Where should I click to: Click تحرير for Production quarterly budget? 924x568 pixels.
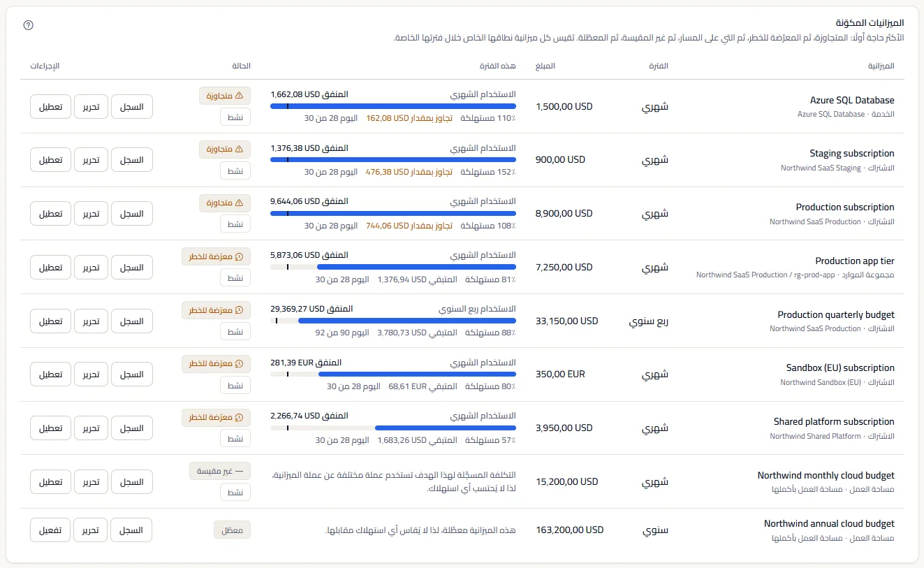pos(91,321)
